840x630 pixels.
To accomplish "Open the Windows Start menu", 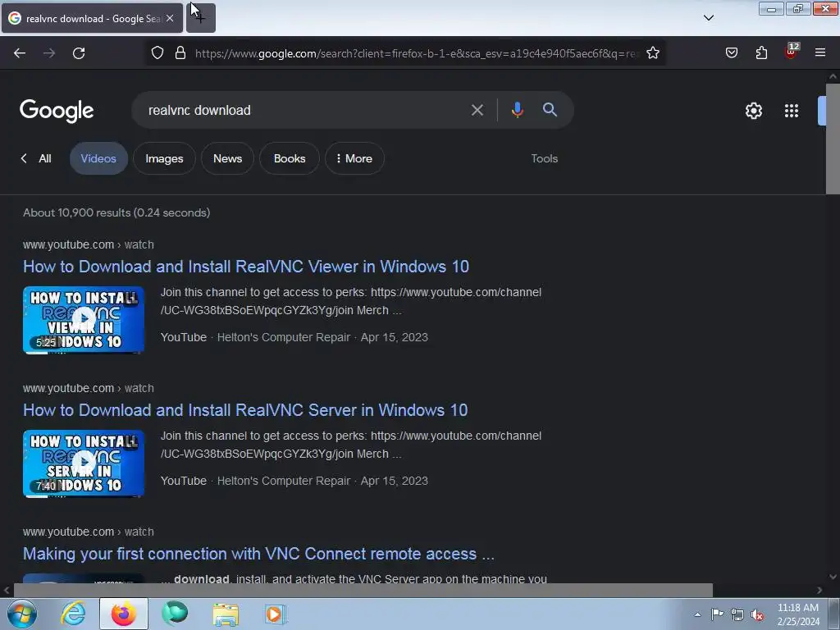I will (22, 614).
